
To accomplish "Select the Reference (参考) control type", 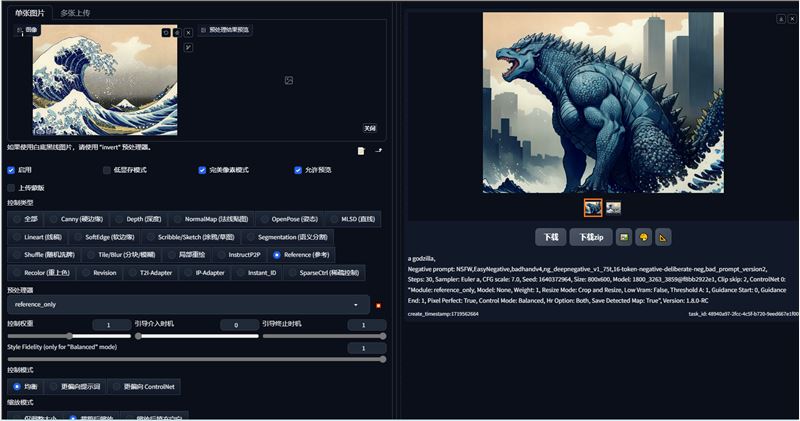I will [x=301, y=255].
